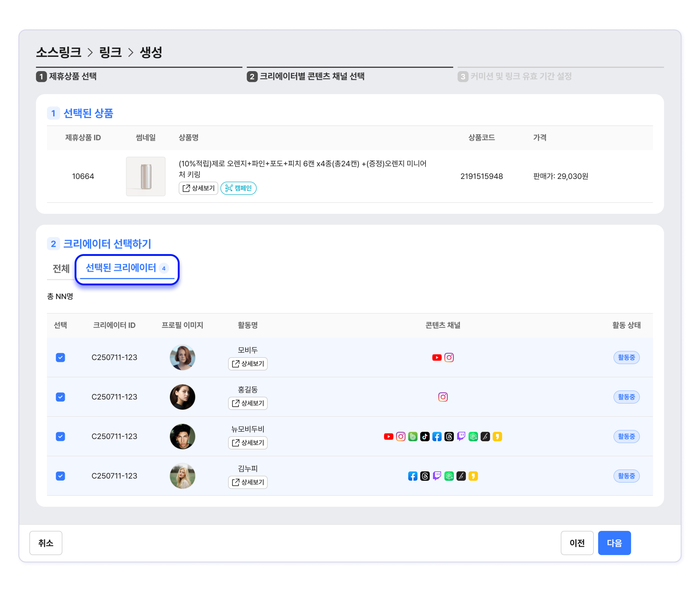Click the TikTok icon in 뉴모비두비's row
Viewport: 700px width, 591px height.
[x=425, y=437]
